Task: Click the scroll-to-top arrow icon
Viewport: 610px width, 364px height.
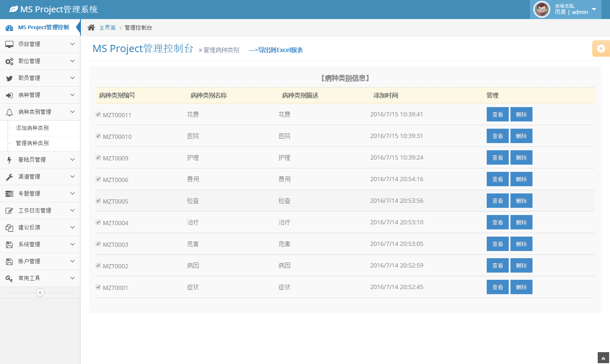Action: [603, 358]
